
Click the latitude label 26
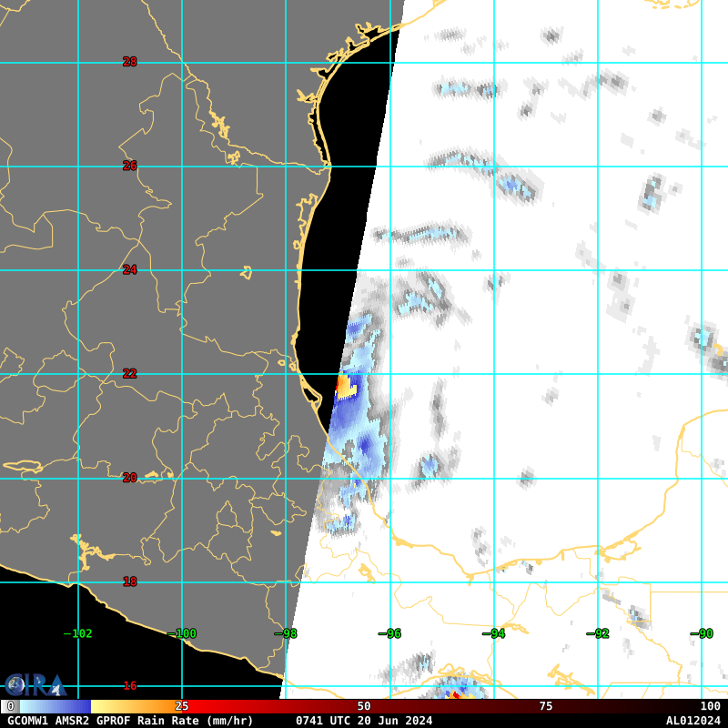click(130, 166)
